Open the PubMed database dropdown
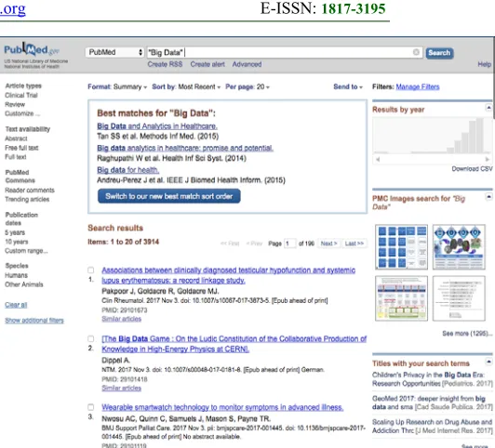 [x=115, y=52]
